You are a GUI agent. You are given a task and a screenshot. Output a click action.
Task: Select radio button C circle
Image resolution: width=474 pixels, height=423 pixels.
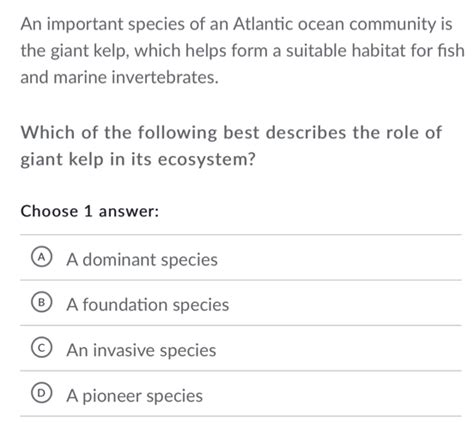tap(41, 348)
